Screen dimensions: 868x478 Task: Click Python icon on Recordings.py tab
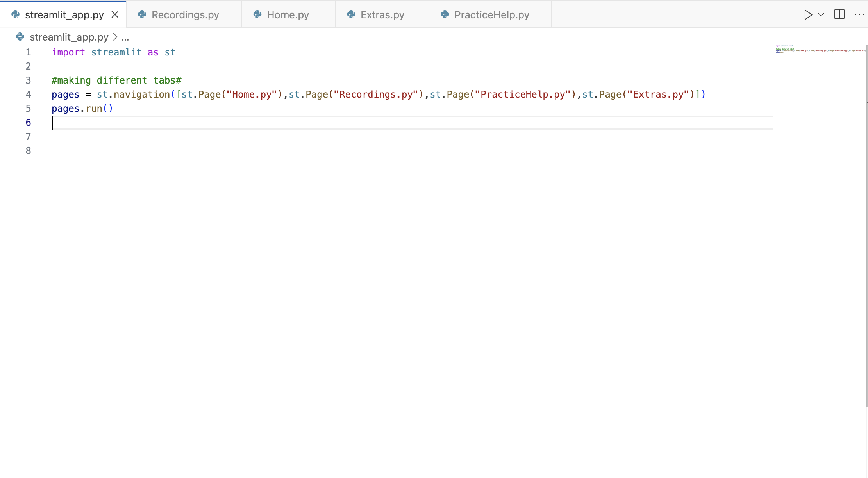(142, 15)
